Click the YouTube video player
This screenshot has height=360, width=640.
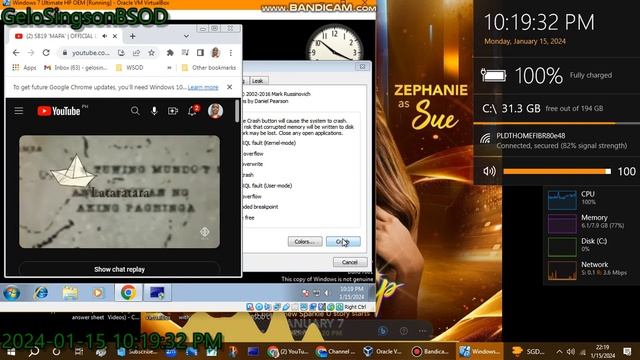tap(119, 191)
